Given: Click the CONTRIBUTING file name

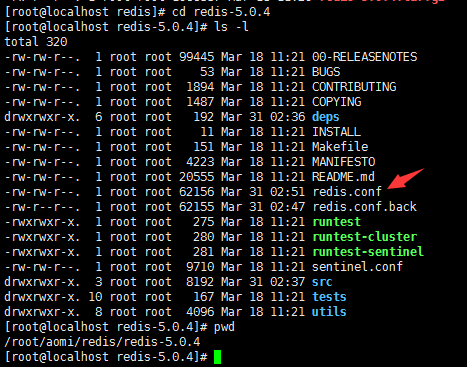Looking at the screenshot, I should (x=354, y=87).
